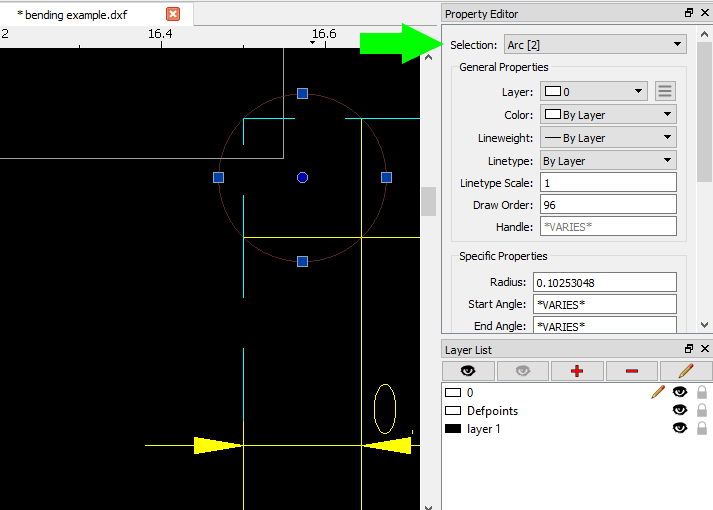Click the ruler label 16.6
713x510 pixels.
[x=324, y=34]
